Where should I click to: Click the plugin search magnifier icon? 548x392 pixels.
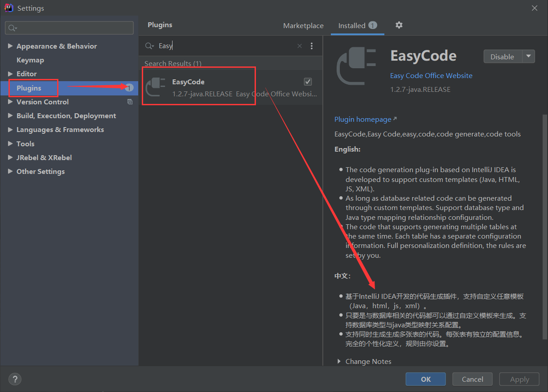tap(149, 46)
